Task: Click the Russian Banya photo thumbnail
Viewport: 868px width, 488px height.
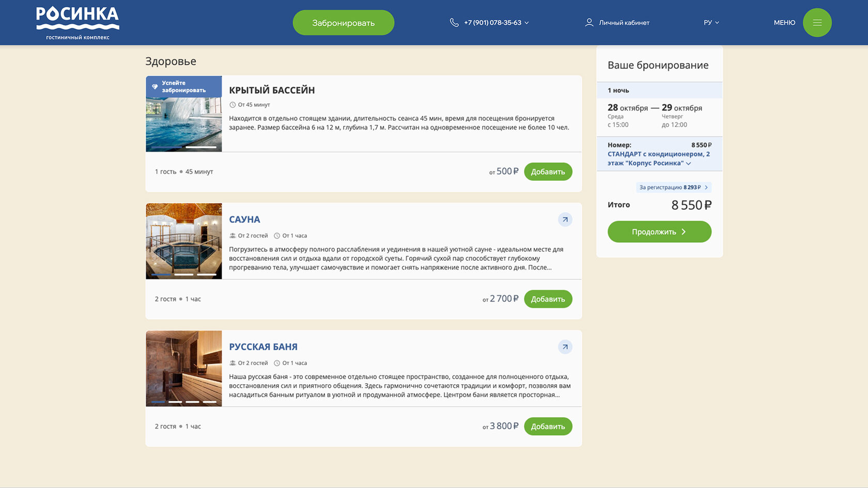Action: coord(184,369)
